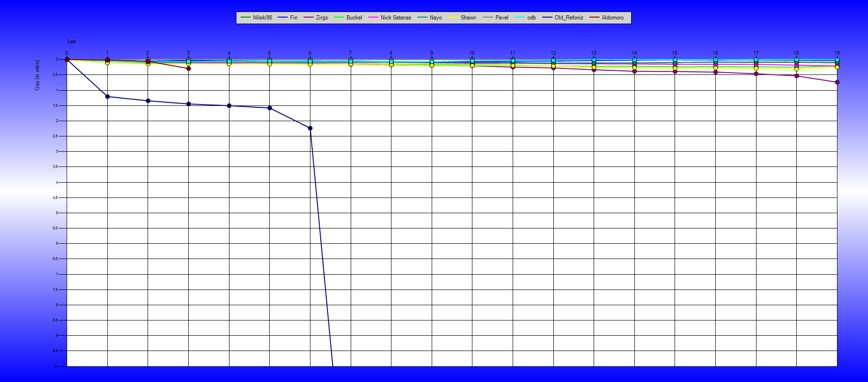Click lap axis number 8
This screenshot has width=868, height=382.
tap(391, 53)
